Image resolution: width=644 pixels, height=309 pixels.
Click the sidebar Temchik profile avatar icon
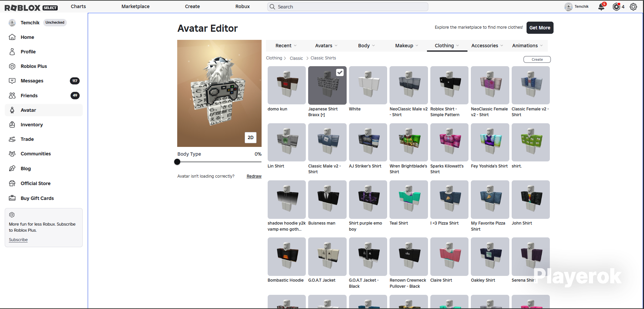tap(12, 23)
